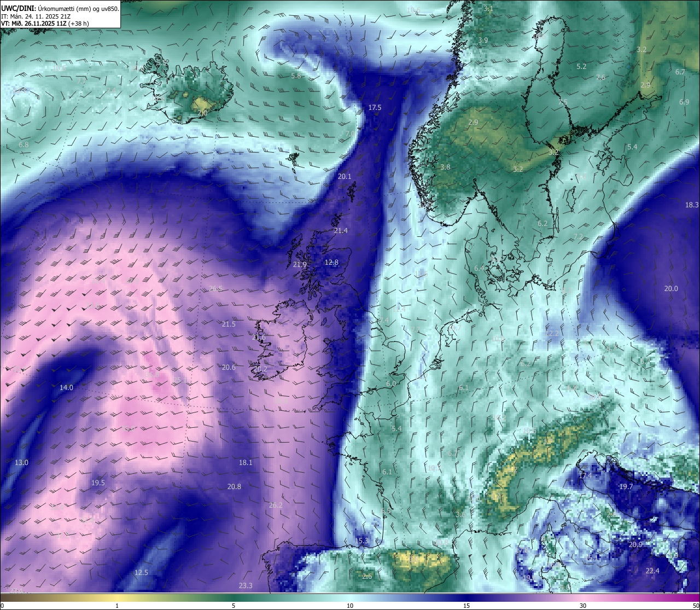This screenshot has height=610, width=700.
Task: Click the 21.4 value north of Scotland
Action: pos(341,231)
